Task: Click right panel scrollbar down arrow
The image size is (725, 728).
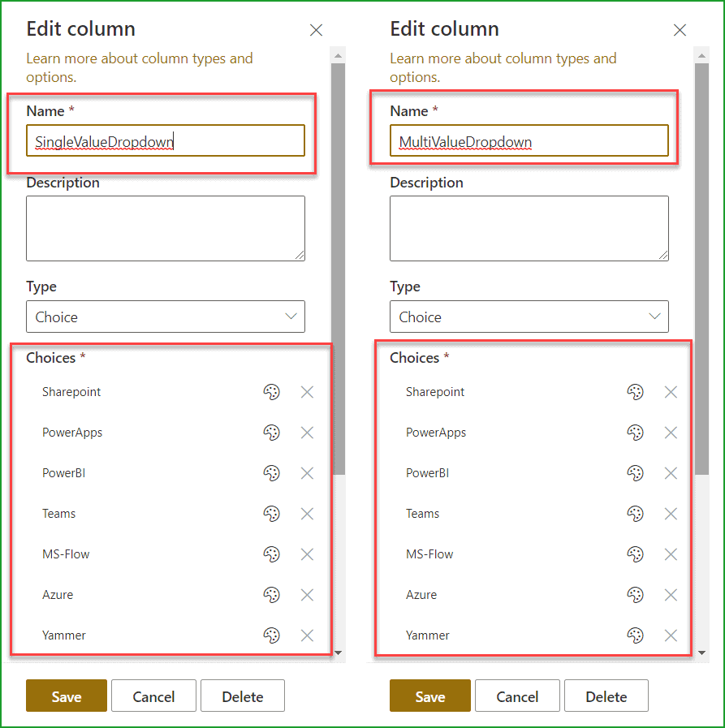Action: [x=701, y=653]
